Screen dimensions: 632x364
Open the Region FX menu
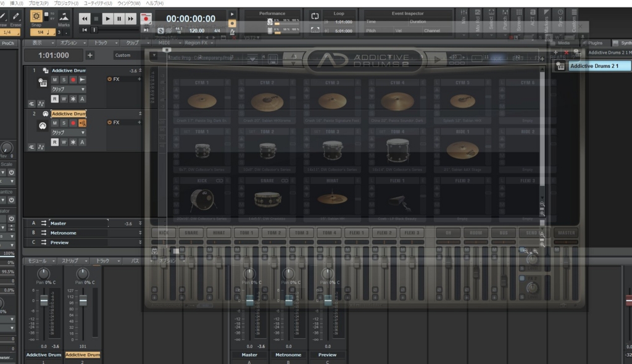click(x=199, y=43)
